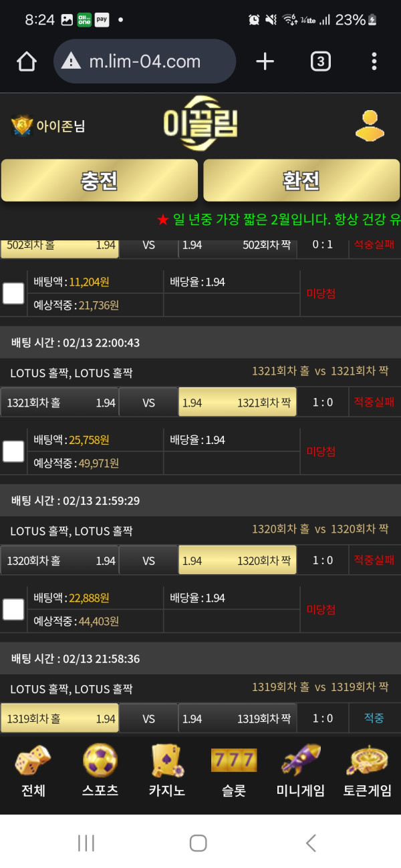Image resolution: width=401 pixels, height=868 pixels.
Task: Check the box for the 22,888원 bet
Action: pyautogui.click(x=13, y=609)
